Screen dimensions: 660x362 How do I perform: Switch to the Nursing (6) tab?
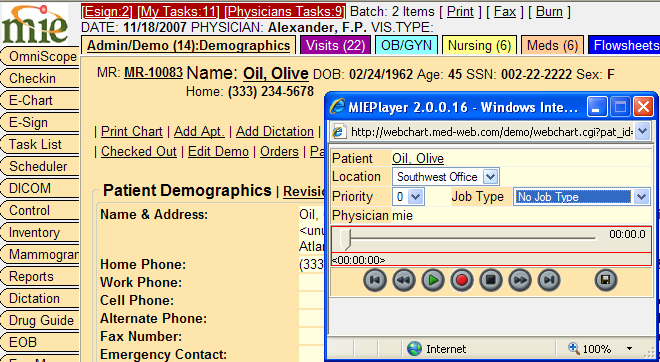[x=479, y=45]
